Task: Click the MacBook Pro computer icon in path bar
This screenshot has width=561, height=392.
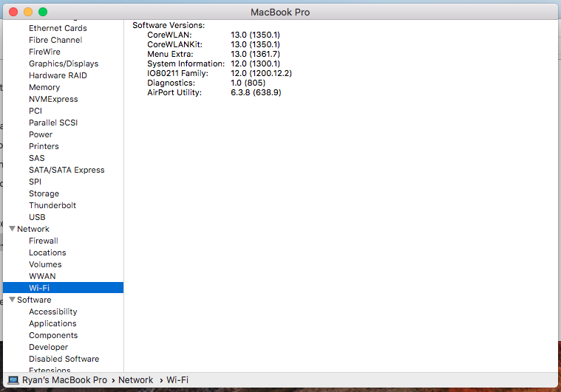Action: coord(13,380)
